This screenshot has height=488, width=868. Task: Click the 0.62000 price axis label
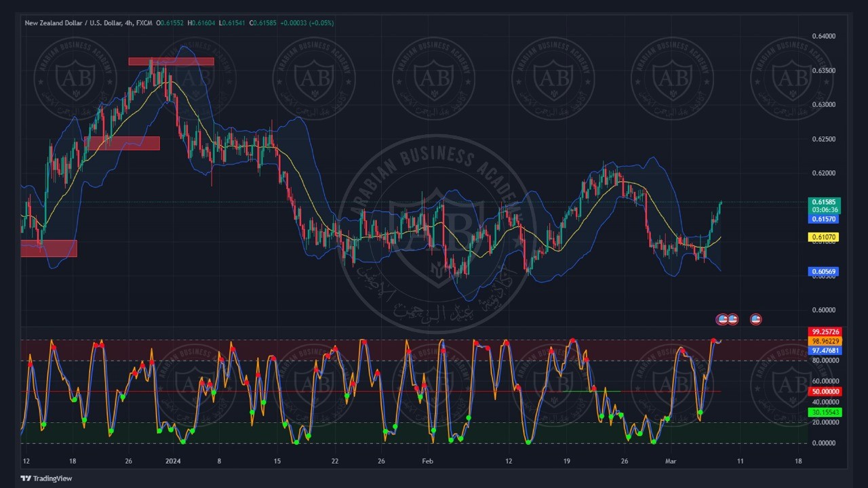[824, 173]
